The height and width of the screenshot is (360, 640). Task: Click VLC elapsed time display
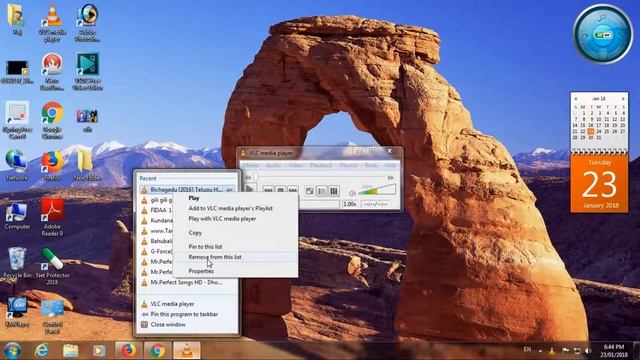click(376, 204)
